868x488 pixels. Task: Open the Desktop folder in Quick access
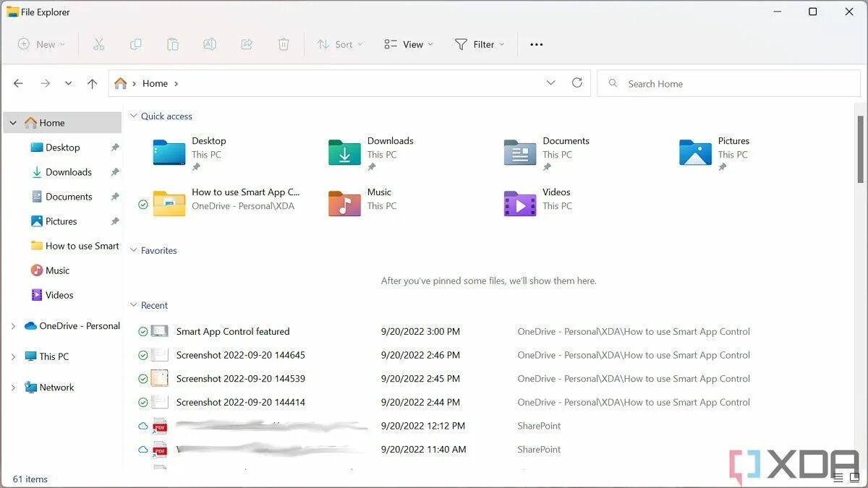(x=190, y=153)
